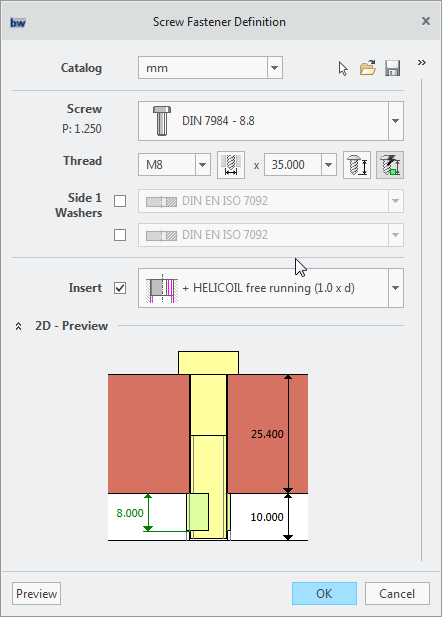The width and height of the screenshot is (442, 617).
Task: Open the Catalog mm dropdown
Action: pos(275,68)
